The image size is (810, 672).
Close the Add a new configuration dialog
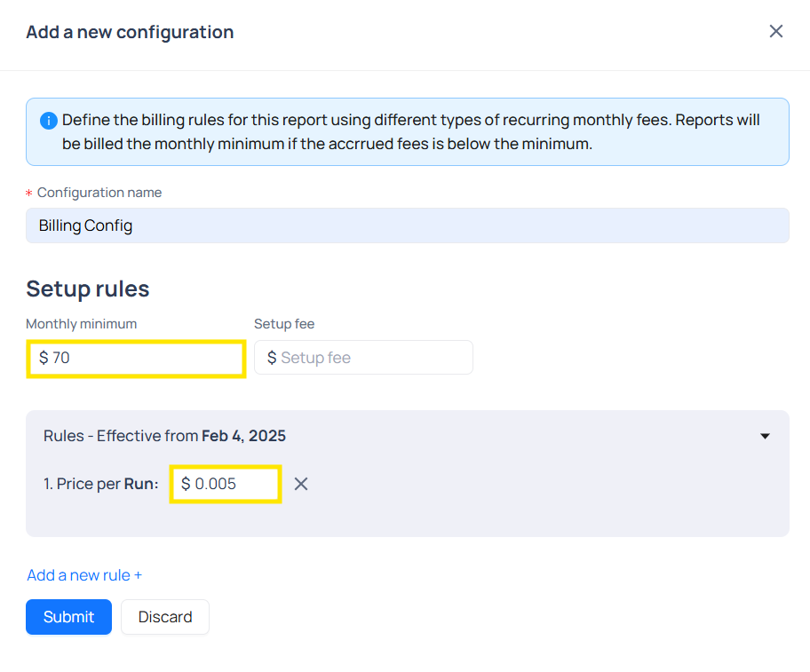point(775,32)
